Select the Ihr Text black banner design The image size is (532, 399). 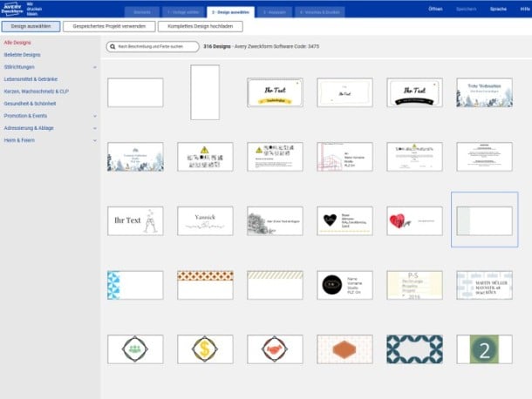click(x=414, y=92)
